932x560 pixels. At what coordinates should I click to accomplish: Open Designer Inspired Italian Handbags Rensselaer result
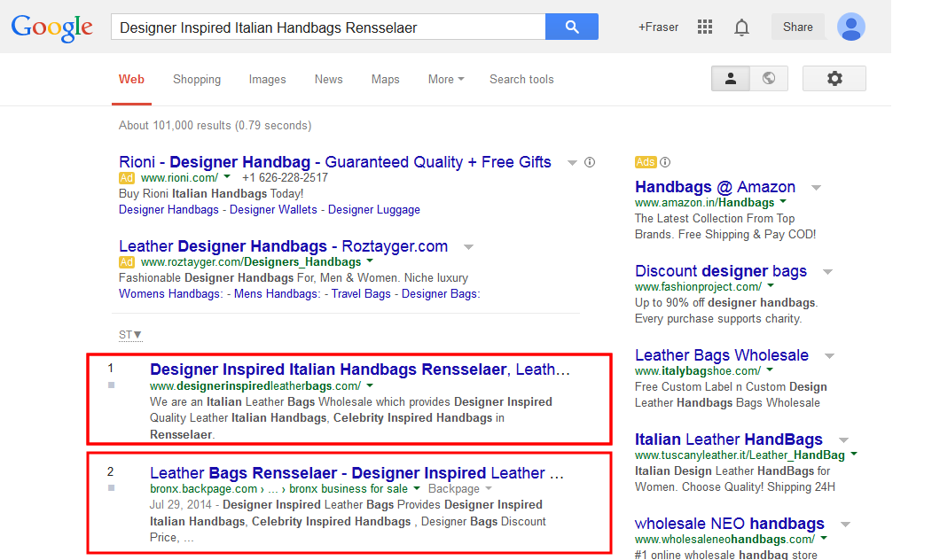pos(360,369)
